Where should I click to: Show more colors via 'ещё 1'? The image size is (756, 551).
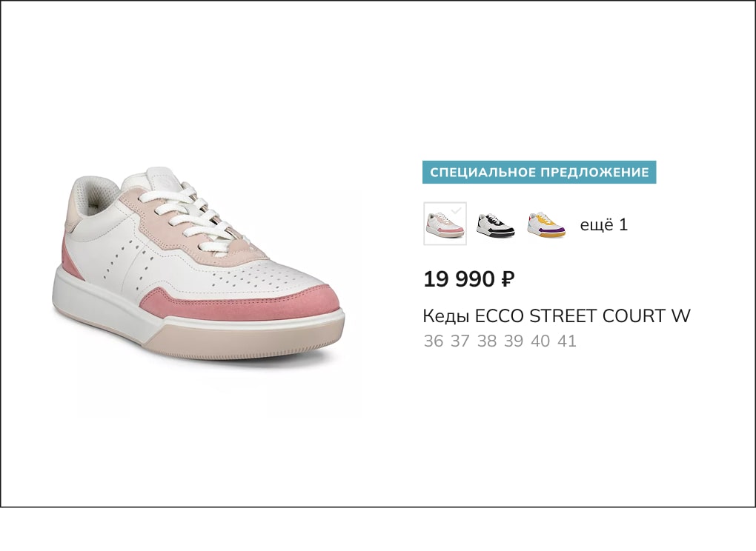[603, 224]
